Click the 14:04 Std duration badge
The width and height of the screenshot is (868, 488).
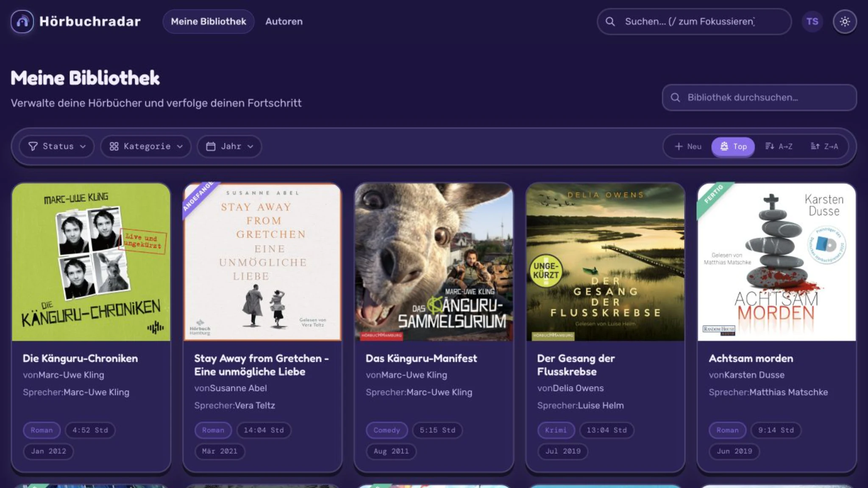point(264,430)
